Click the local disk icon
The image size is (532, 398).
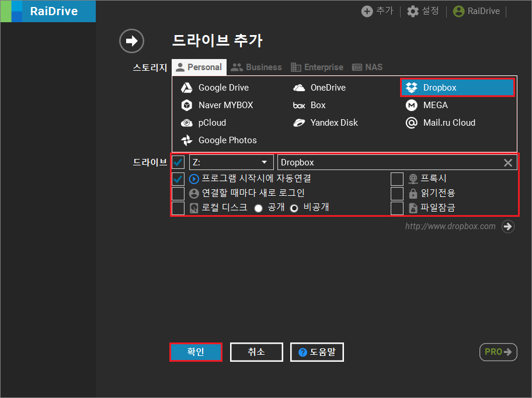[x=194, y=208]
